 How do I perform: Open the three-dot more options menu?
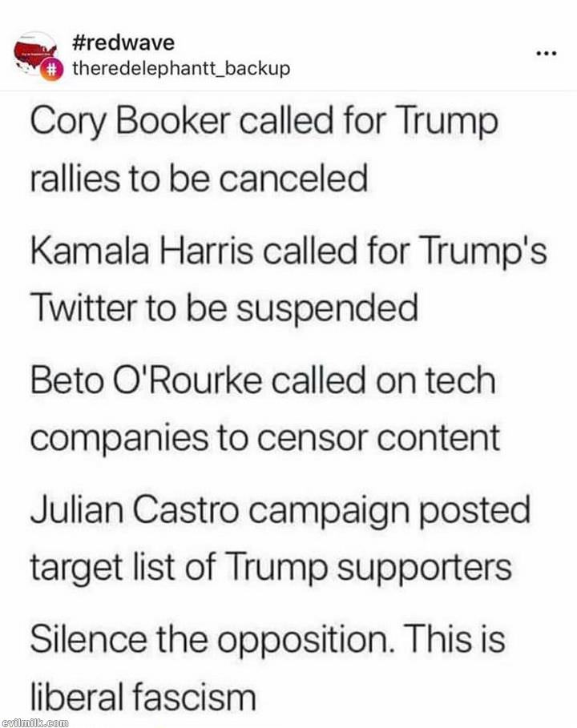click(x=546, y=54)
